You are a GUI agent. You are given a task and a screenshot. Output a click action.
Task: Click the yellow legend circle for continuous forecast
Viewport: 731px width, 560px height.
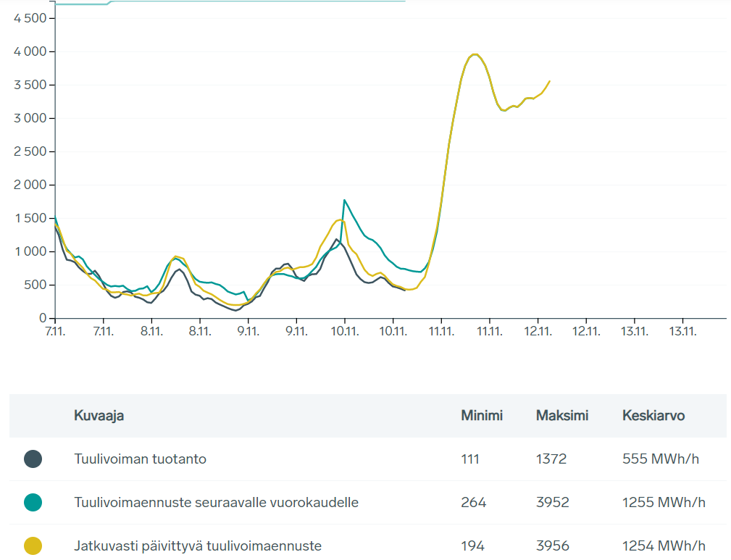[33, 546]
